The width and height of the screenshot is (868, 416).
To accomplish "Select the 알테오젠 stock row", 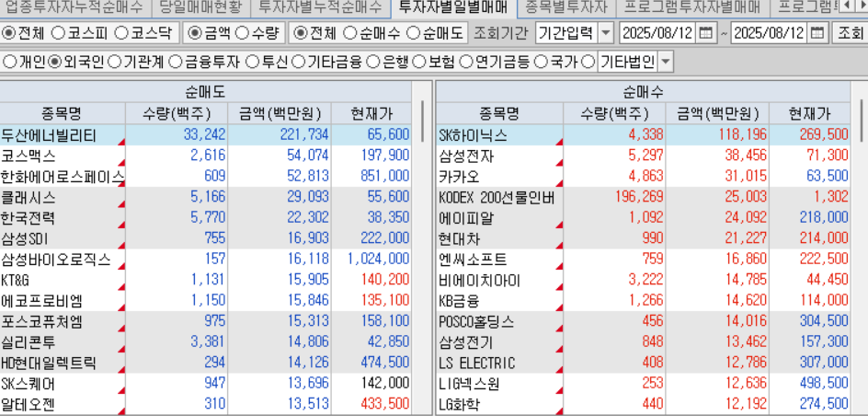I will click(205, 405).
